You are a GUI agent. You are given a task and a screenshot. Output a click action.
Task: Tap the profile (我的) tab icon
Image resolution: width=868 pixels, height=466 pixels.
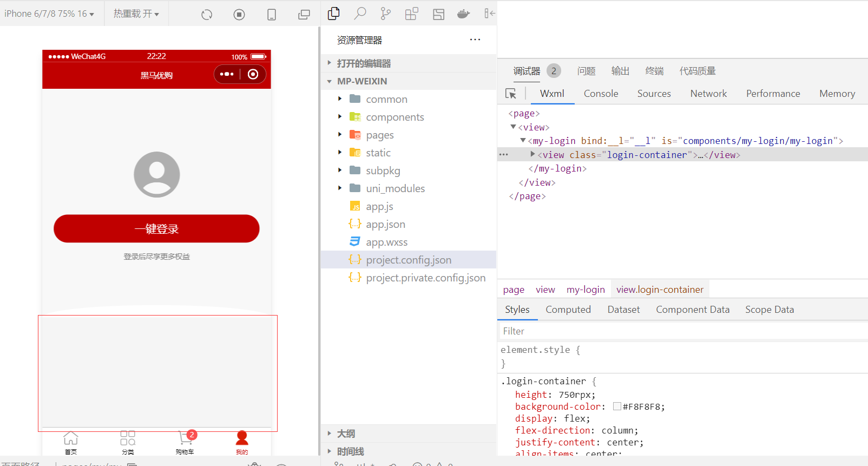coord(242,437)
